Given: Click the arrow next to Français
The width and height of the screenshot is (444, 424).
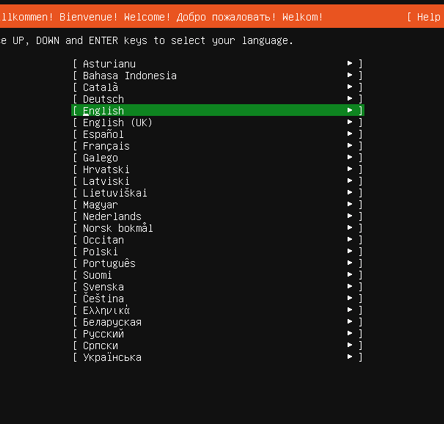Looking at the screenshot, I should tap(350, 145).
